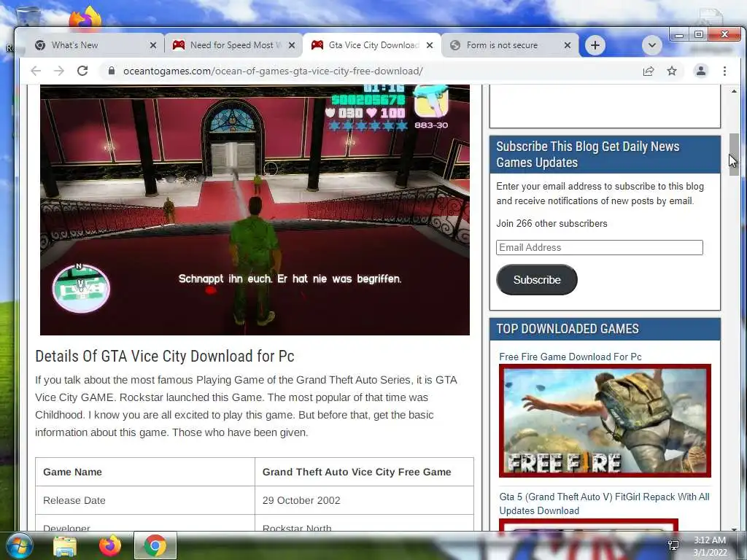The width and height of the screenshot is (747, 560).
Task: Go back to previous page
Action: click(x=36, y=71)
